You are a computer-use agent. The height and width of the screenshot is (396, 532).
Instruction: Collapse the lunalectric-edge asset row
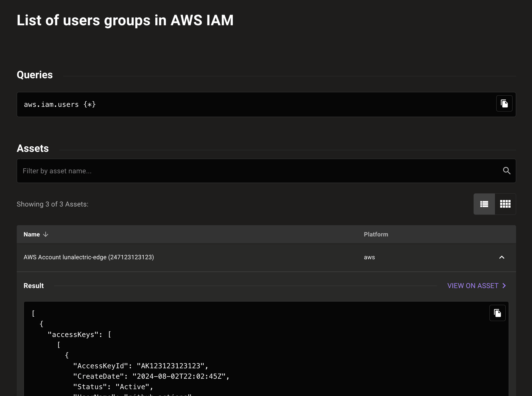(x=502, y=257)
